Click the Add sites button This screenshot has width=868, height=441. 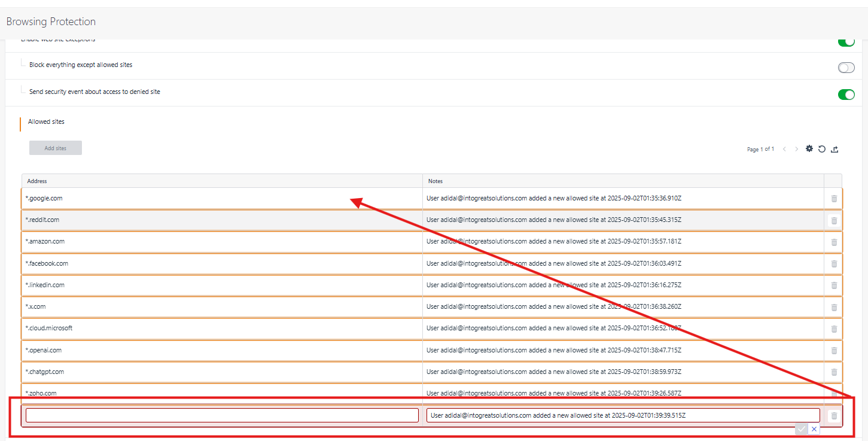56,148
